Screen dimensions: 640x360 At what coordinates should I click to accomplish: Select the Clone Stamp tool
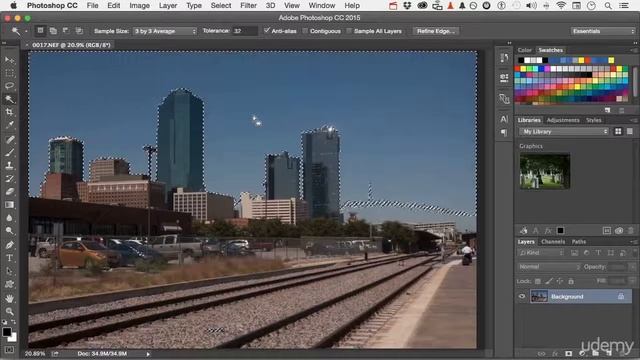9,166
